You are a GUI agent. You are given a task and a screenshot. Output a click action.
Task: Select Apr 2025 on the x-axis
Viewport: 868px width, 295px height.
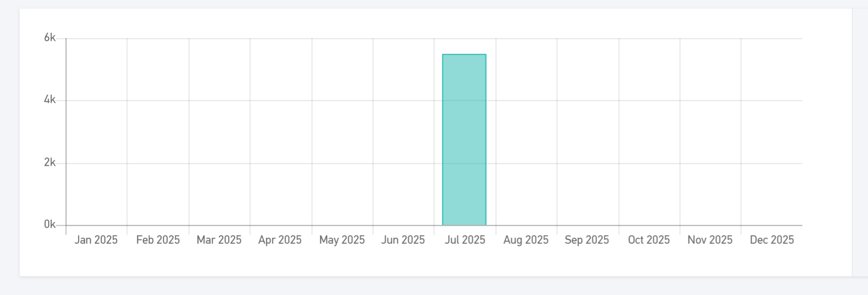click(280, 240)
